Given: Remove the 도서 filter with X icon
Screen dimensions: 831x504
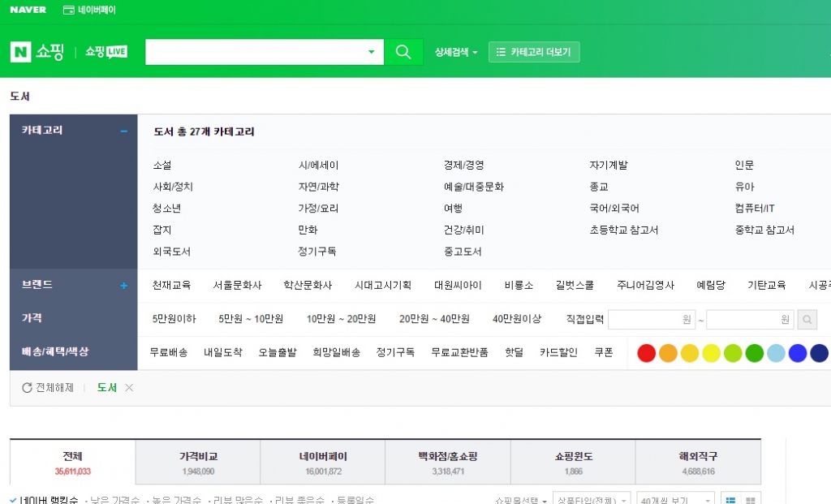Looking at the screenshot, I should pyautogui.click(x=129, y=388).
